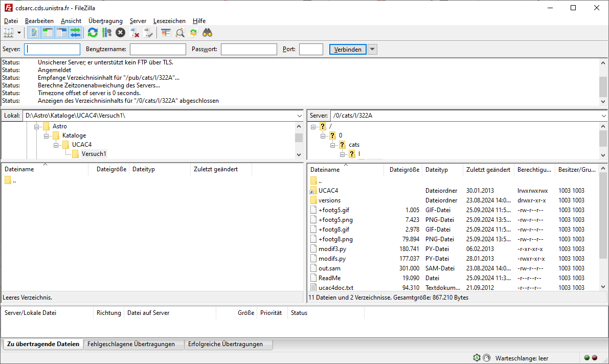Screen dimensions: 609x364
Task: Focus the Port field
Action: pyautogui.click(x=311, y=50)
